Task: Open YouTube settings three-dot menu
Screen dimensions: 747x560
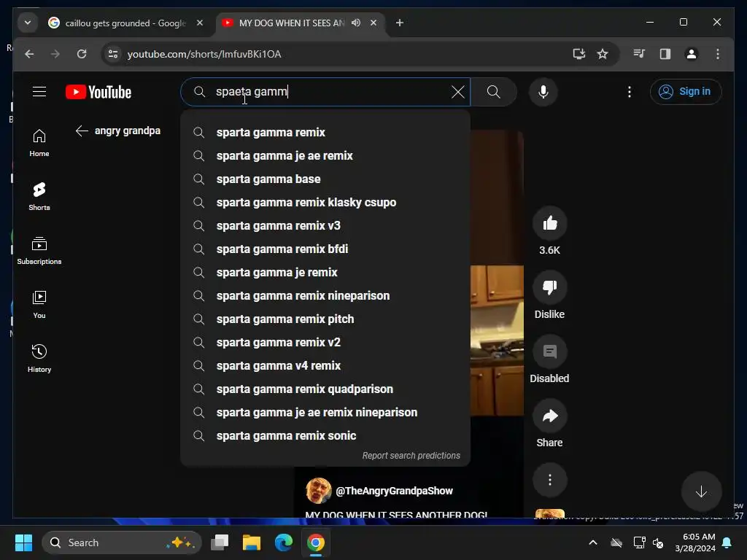Action: point(630,92)
